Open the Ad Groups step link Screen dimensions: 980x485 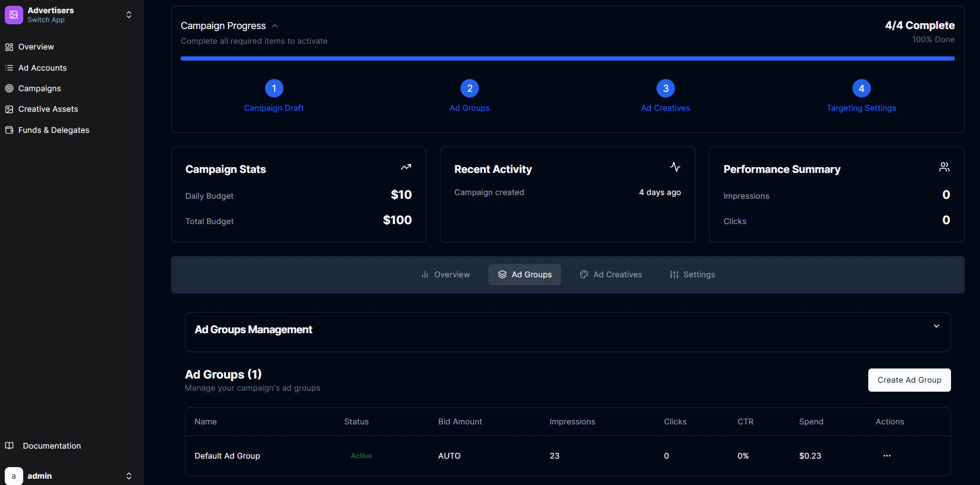coord(470,108)
